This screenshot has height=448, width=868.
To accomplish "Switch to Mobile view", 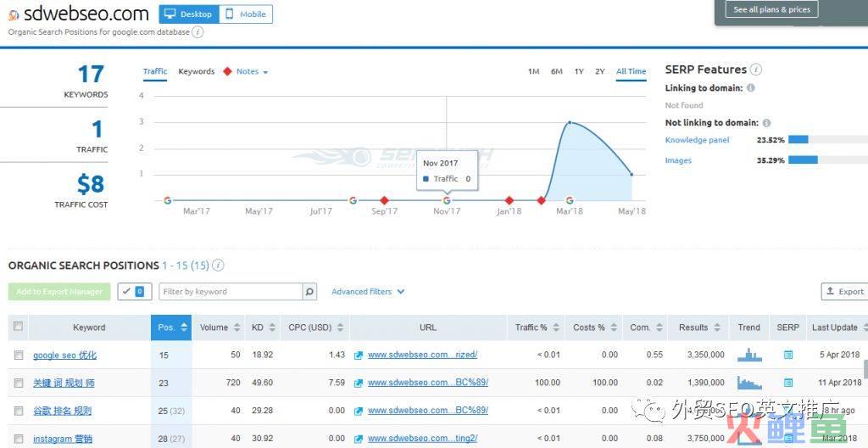I will [246, 14].
